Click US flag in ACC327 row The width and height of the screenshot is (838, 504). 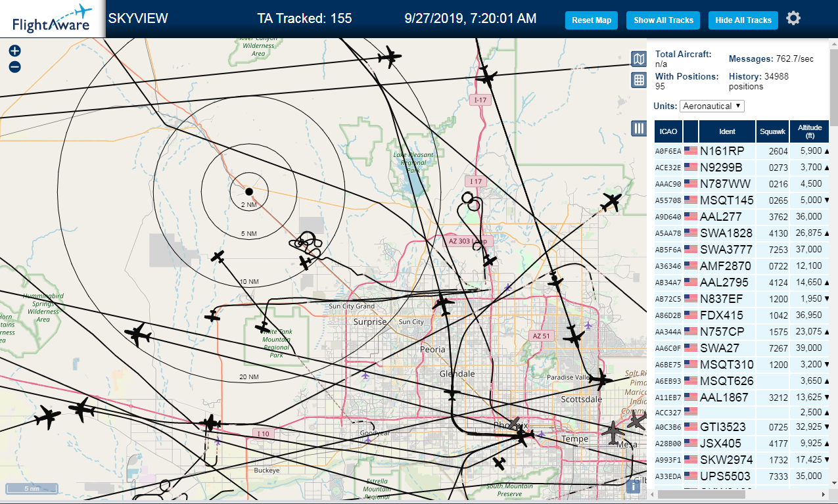[x=691, y=411]
